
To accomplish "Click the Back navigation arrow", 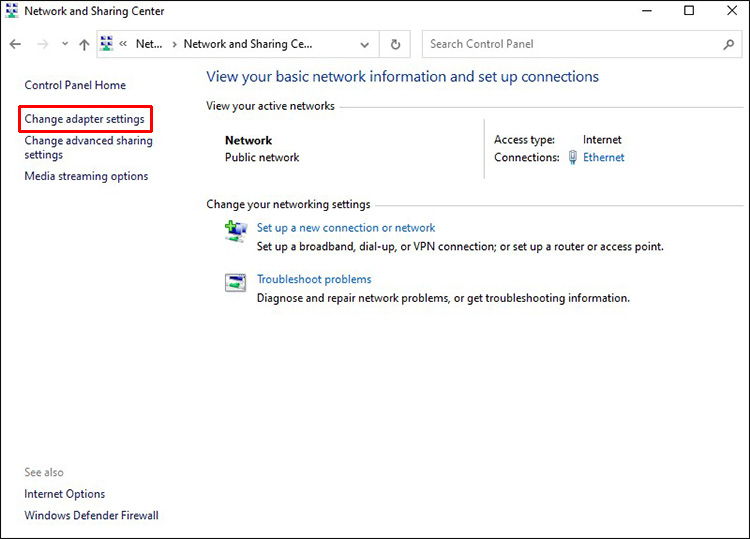I will (x=15, y=45).
